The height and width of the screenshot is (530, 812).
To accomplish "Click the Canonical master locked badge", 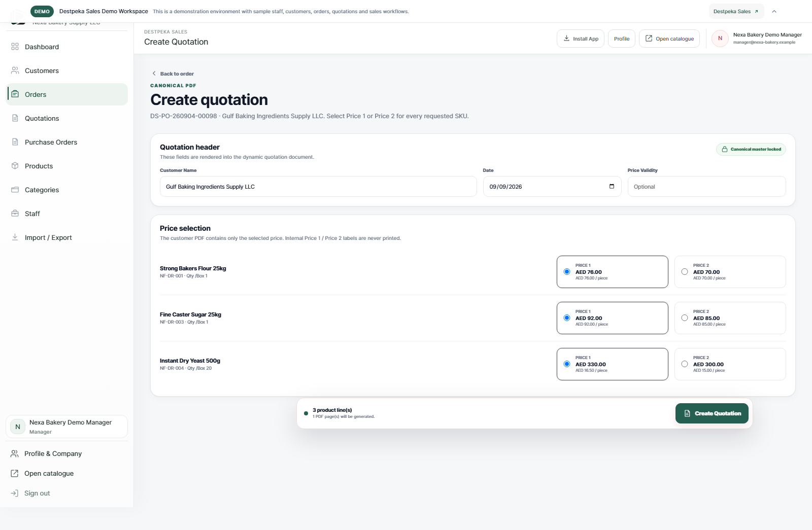I will point(751,149).
